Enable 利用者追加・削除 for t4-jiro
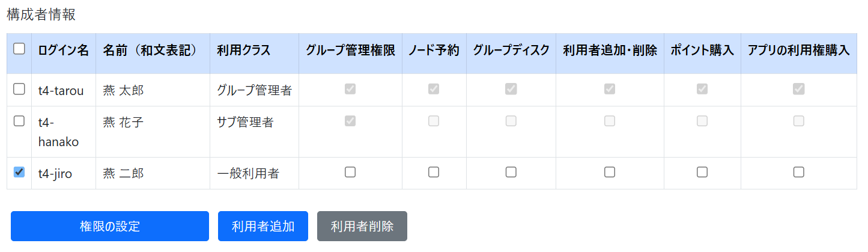Screen dimensions: 868x252 610,173
